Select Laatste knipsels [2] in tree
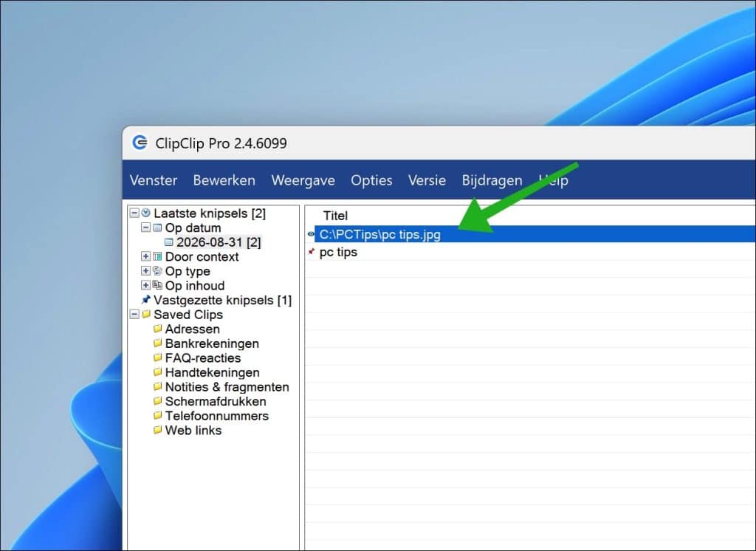The width and height of the screenshot is (756, 551). pyautogui.click(x=210, y=213)
